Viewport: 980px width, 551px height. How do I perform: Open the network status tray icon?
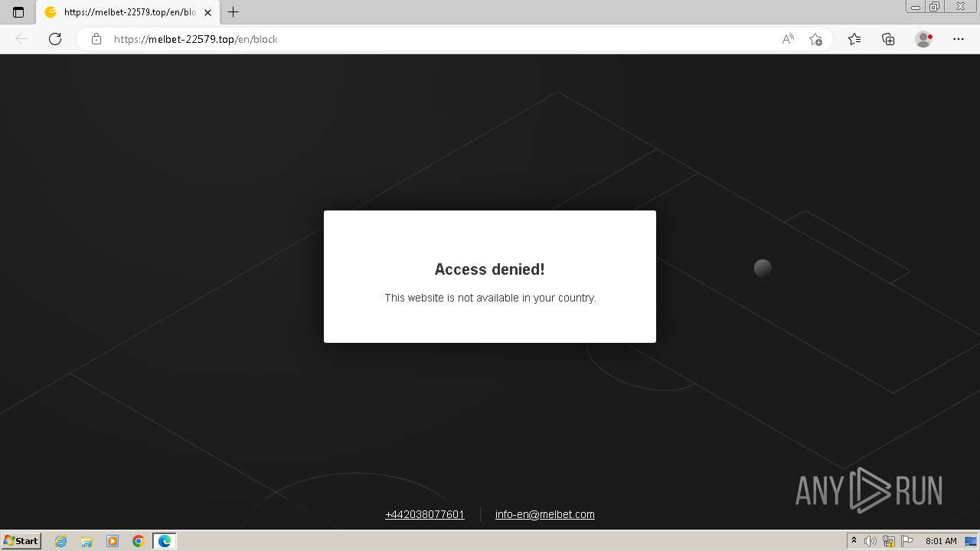(x=889, y=541)
